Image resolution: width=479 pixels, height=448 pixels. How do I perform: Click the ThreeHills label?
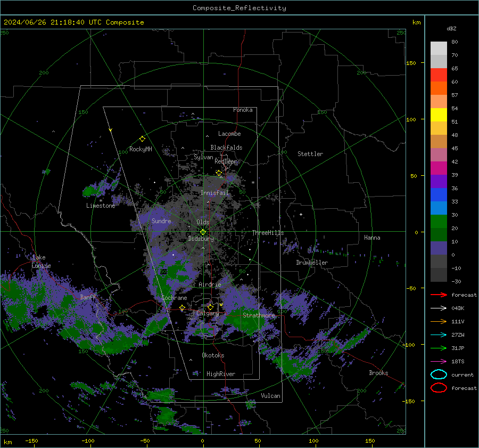pyautogui.click(x=268, y=233)
